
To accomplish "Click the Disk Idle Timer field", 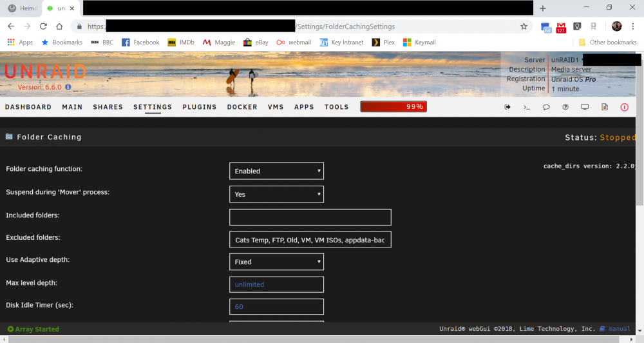I will pyautogui.click(x=276, y=306).
